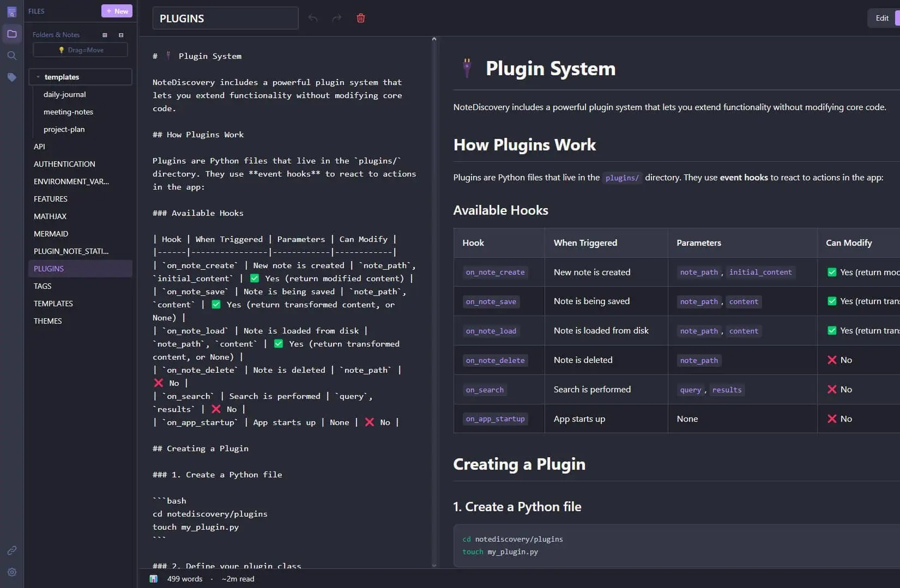Open the tags panel icon

[x=11, y=77]
